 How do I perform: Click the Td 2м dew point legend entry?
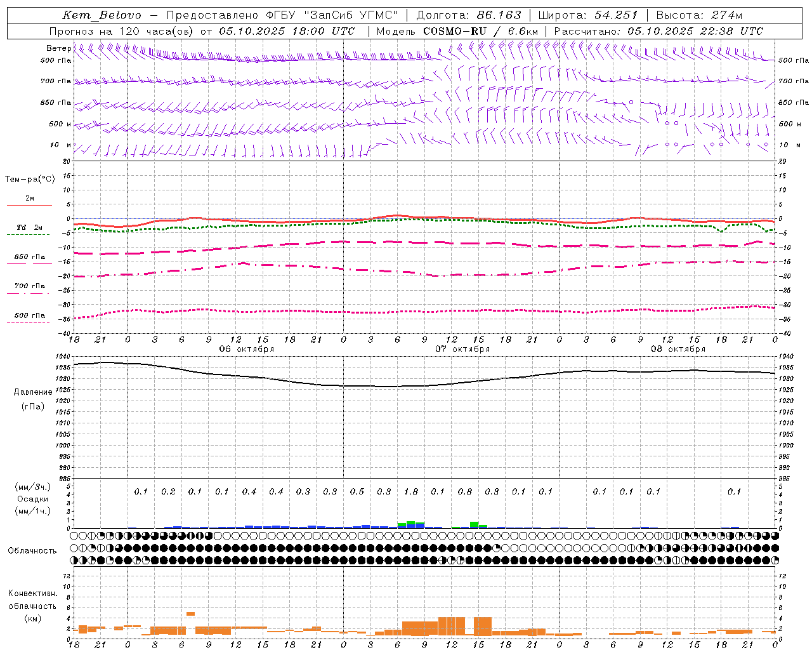[x=29, y=227]
